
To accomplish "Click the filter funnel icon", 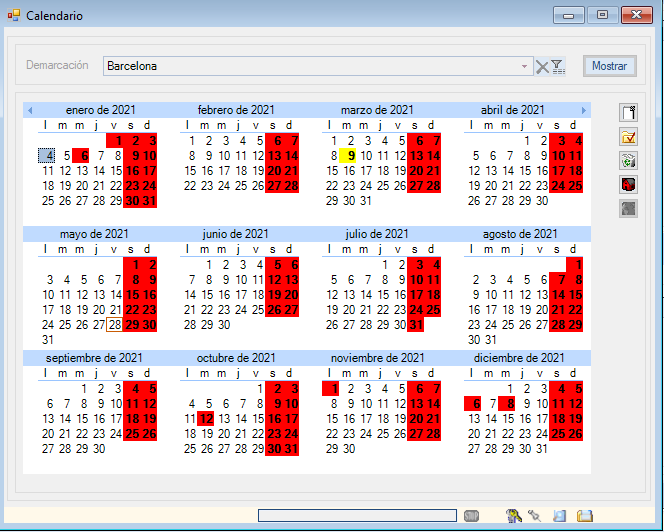I will point(558,67).
